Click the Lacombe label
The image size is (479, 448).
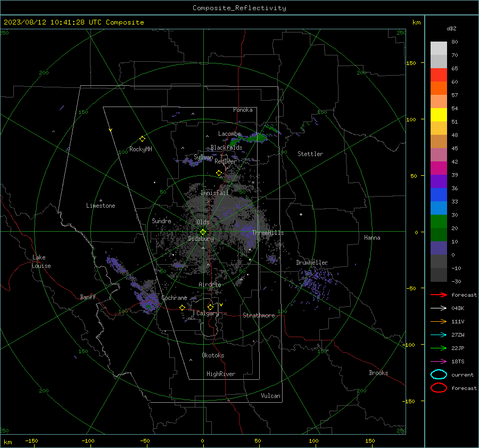tap(229, 134)
